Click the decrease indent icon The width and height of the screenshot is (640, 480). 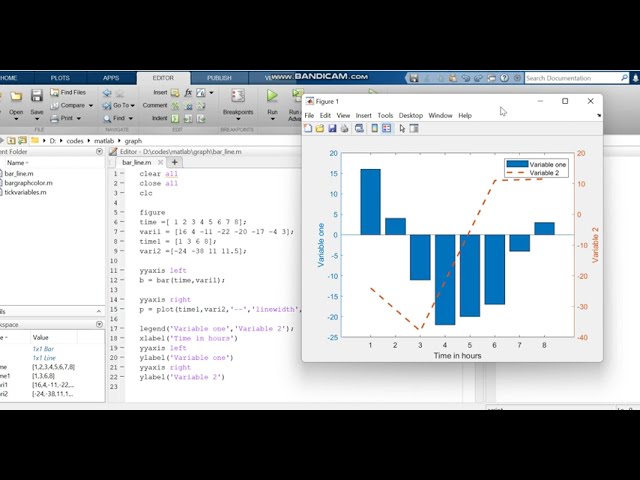point(201,118)
